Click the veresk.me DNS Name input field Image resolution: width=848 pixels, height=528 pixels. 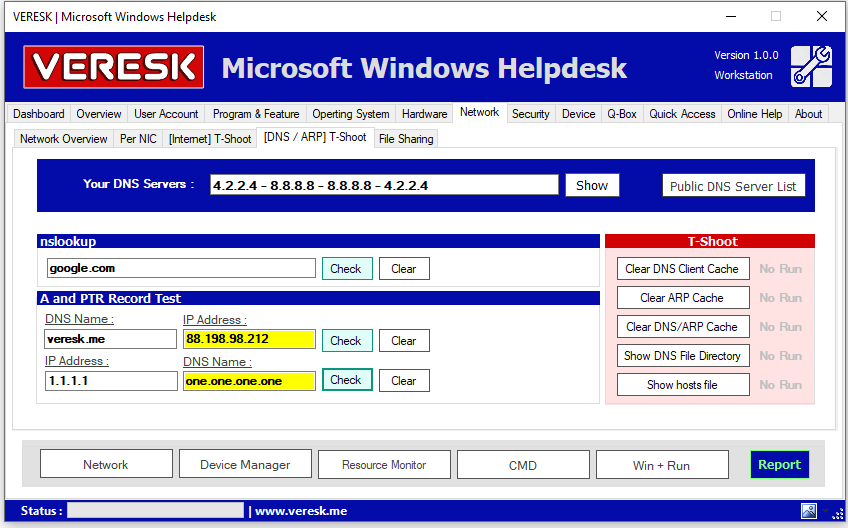pos(110,339)
